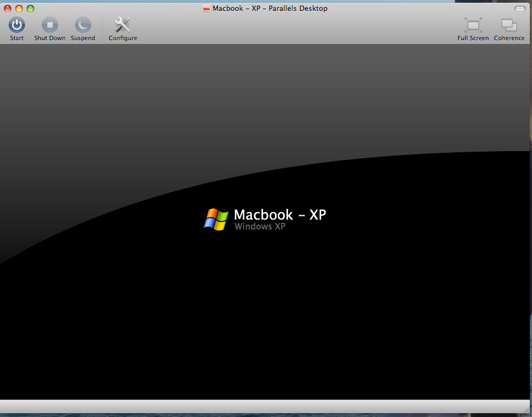Click the Shut Down stop icon

tap(50, 25)
